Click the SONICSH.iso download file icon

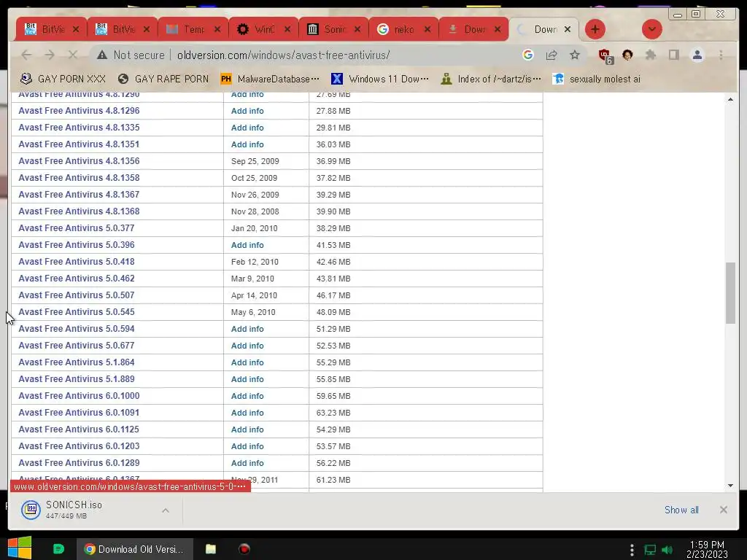point(31,510)
